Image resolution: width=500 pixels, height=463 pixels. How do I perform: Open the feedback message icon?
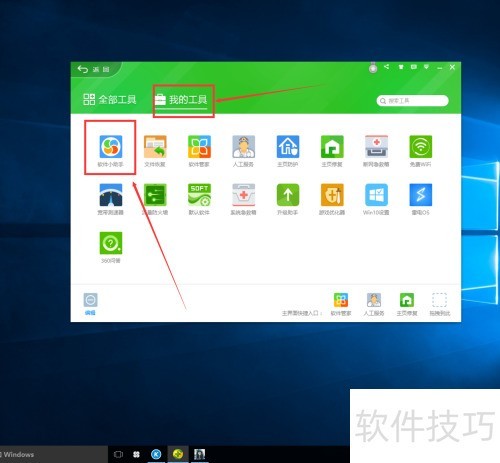click(414, 67)
